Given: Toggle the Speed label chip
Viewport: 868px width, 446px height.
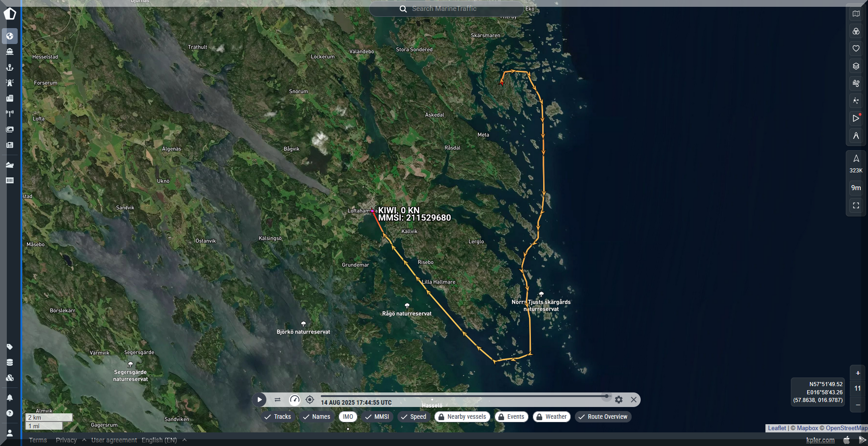Looking at the screenshot, I should 413,417.
